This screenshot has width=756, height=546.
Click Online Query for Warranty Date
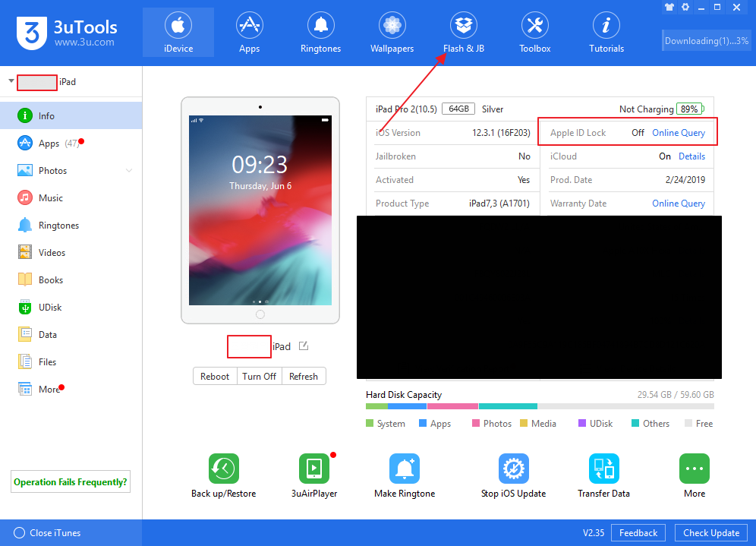(679, 204)
